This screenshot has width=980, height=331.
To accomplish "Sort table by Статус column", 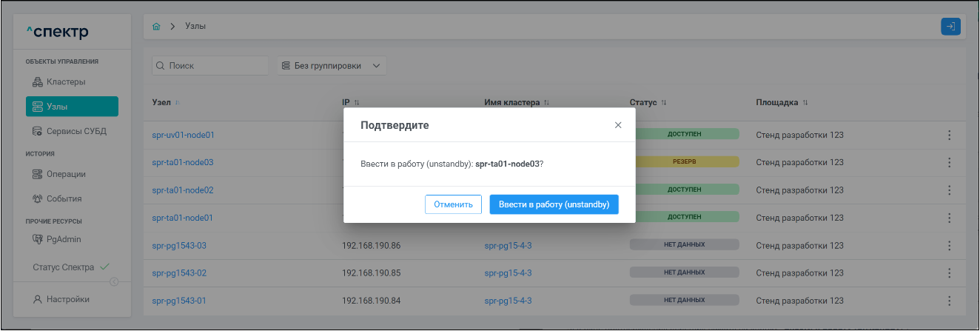I will 648,102.
